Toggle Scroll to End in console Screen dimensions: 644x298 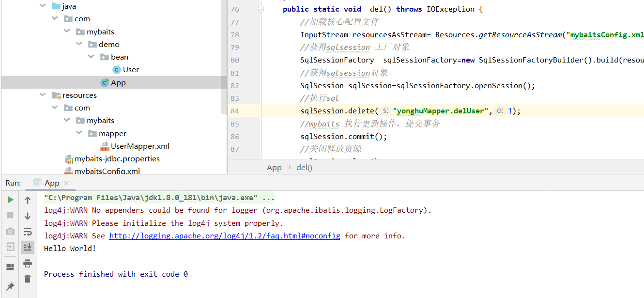tap(28, 247)
